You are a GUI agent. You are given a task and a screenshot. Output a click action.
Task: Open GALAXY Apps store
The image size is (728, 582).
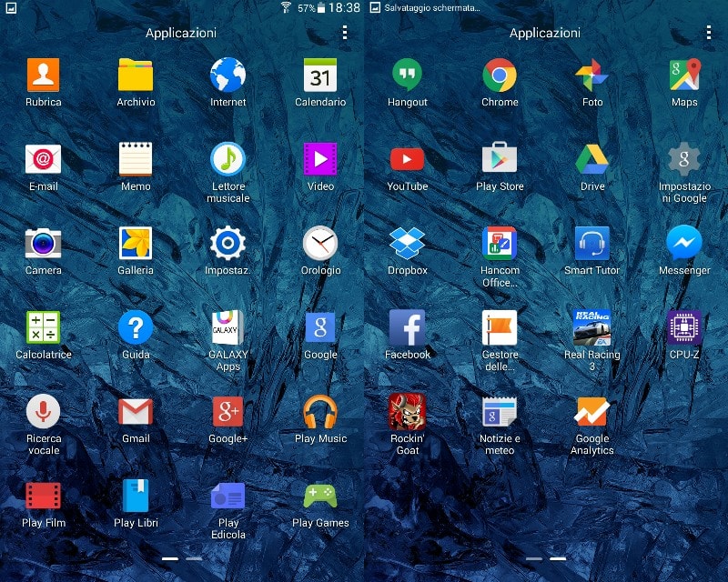click(x=227, y=327)
